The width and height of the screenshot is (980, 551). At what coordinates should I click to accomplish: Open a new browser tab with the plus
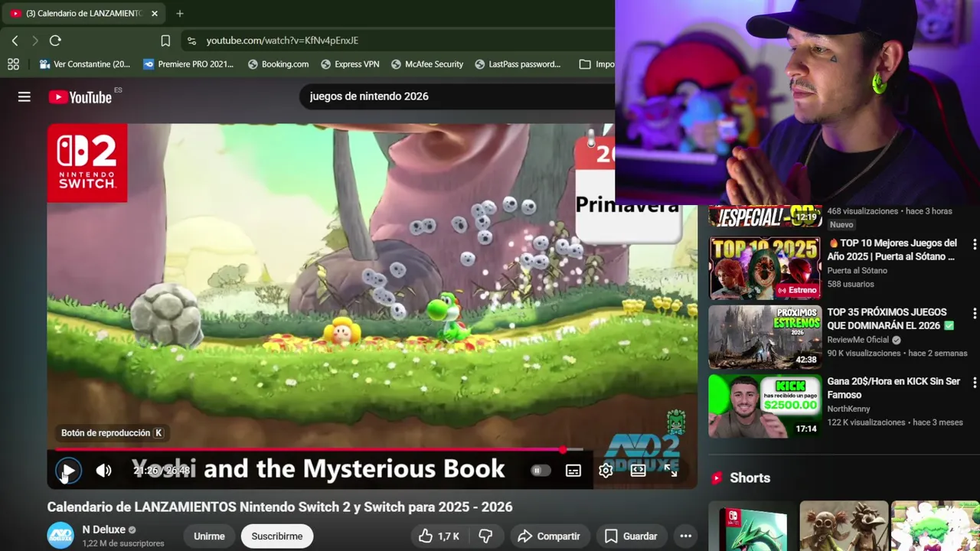[179, 13]
